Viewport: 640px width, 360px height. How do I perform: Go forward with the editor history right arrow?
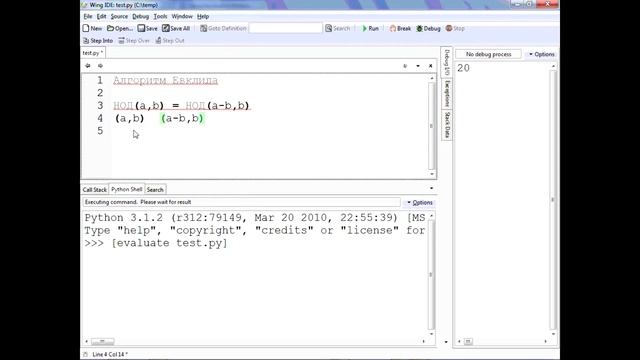click(x=100, y=66)
